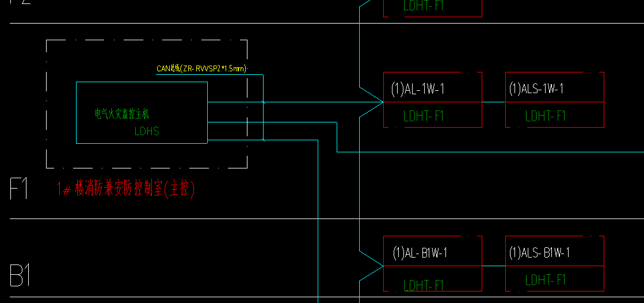The width and height of the screenshot is (644, 303).
Task: Select LDHT-F1 text under (1)ALS-B1W-1
Action: [546, 280]
